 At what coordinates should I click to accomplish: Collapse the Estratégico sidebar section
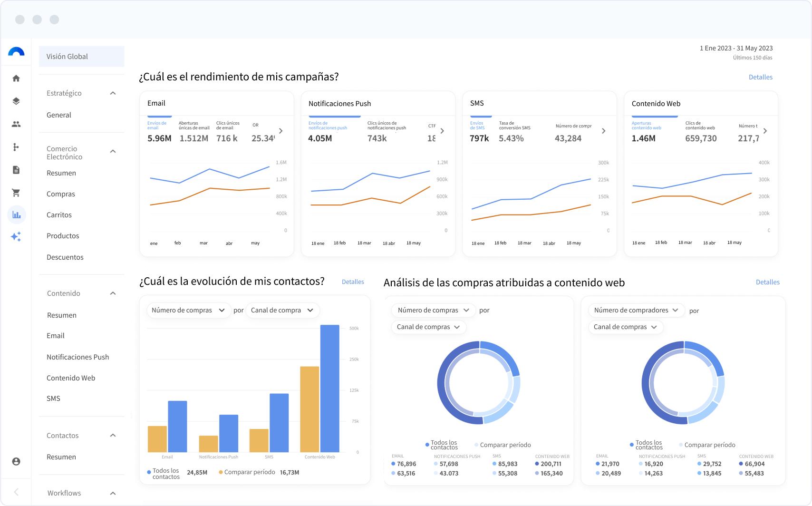click(113, 93)
